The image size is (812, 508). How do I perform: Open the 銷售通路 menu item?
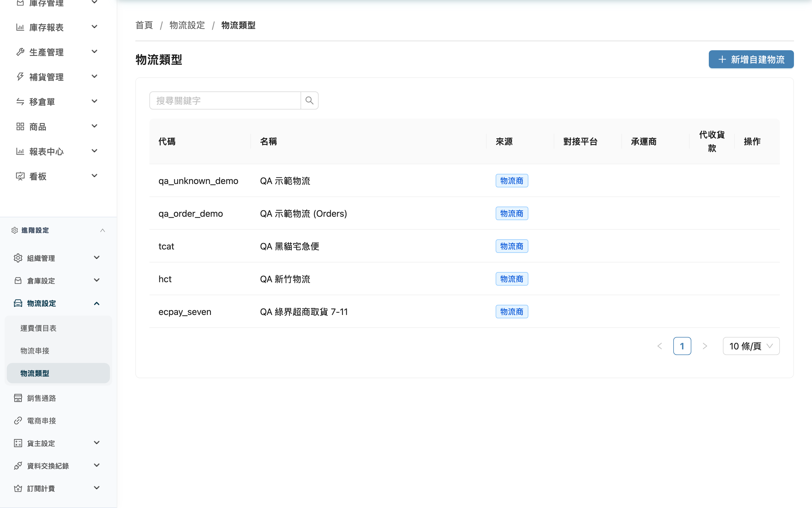coord(58,398)
